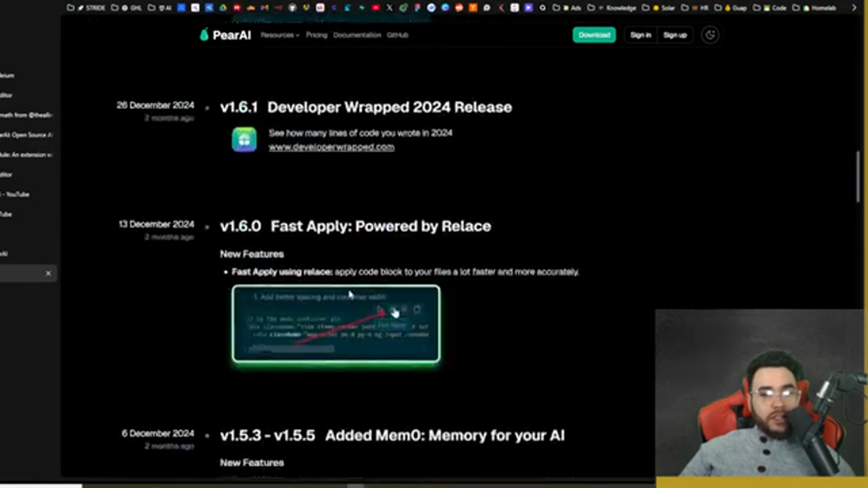Click the 'Fast Apply using relace' bullet text
The image size is (868, 488).
click(405, 272)
